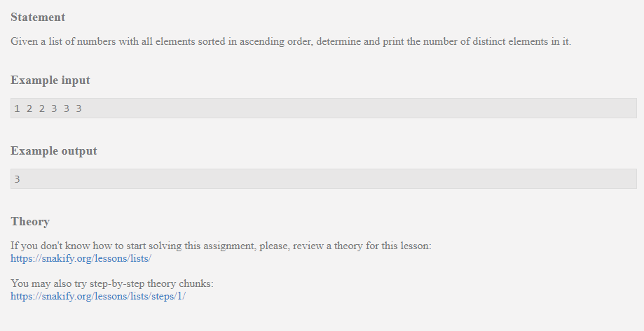Click the Theory heading
This screenshot has height=331, width=644.
pos(30,222)
